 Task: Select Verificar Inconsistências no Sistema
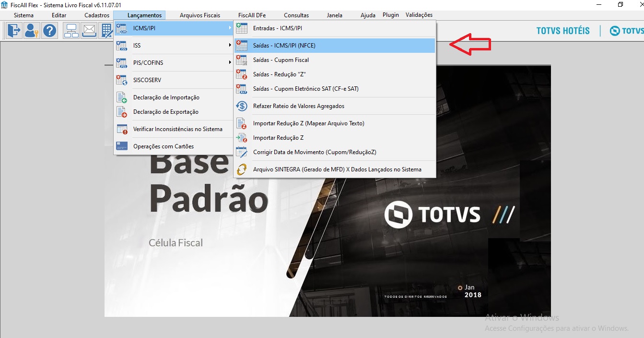(x=174, y=129)
